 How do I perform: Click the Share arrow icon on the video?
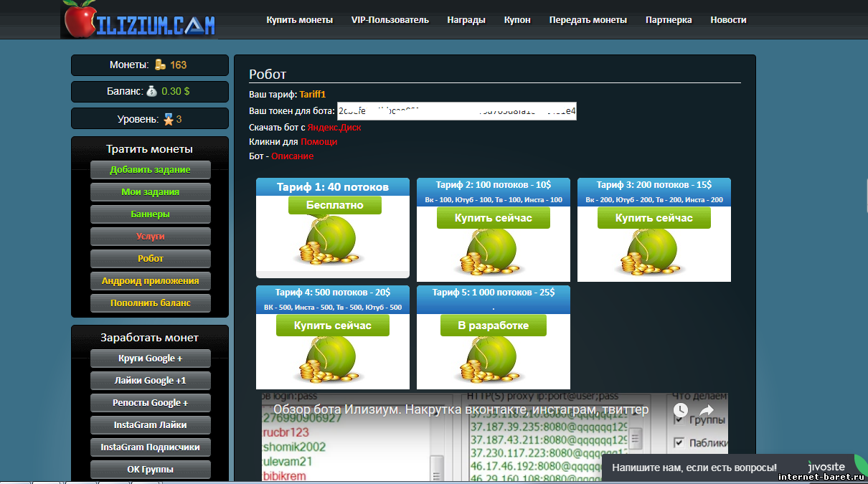coord(707,410)
